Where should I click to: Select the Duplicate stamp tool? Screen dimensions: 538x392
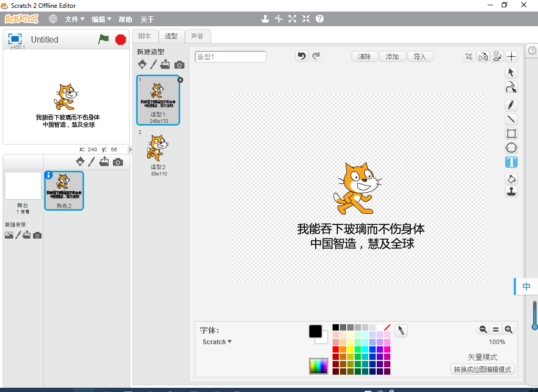point(511,192)
